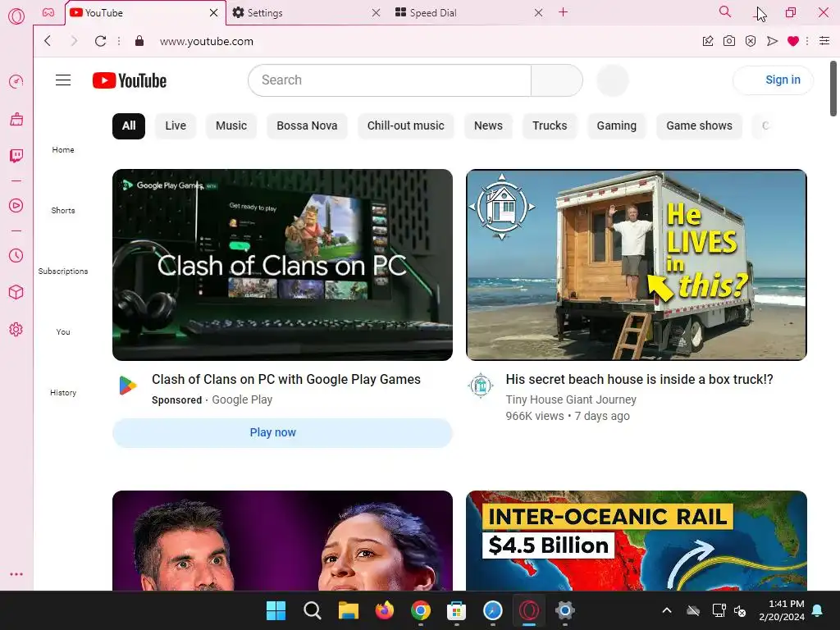Viewport: 840px width, 630px height.
Task: Open His secret beach house video title
Action: pos(639,379)
